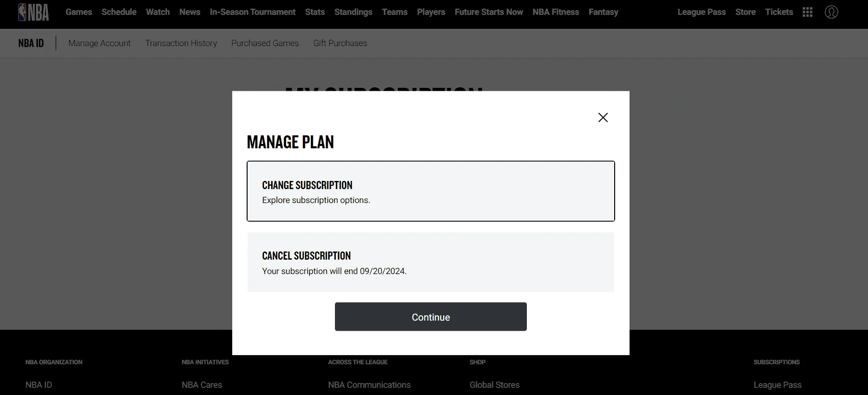868x395 pixels.
Task: Open NBA Communications footer link
Action: coord(369,385)
